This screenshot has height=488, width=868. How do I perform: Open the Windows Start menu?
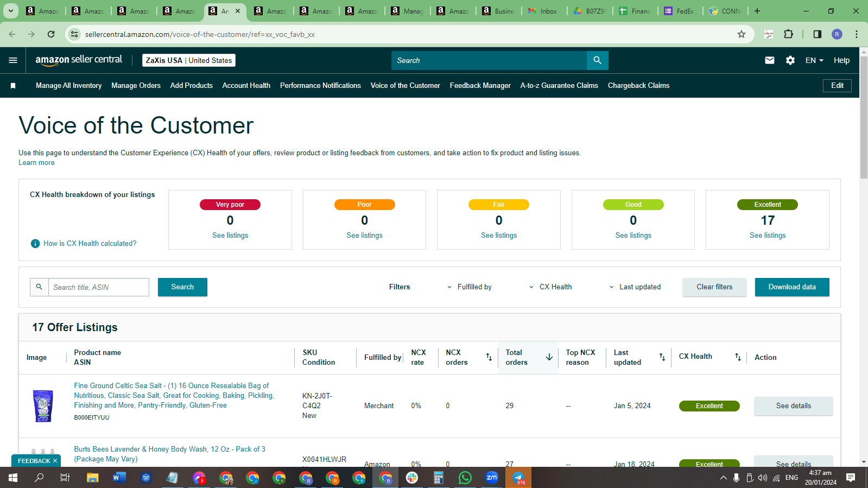tap(13, 478)
